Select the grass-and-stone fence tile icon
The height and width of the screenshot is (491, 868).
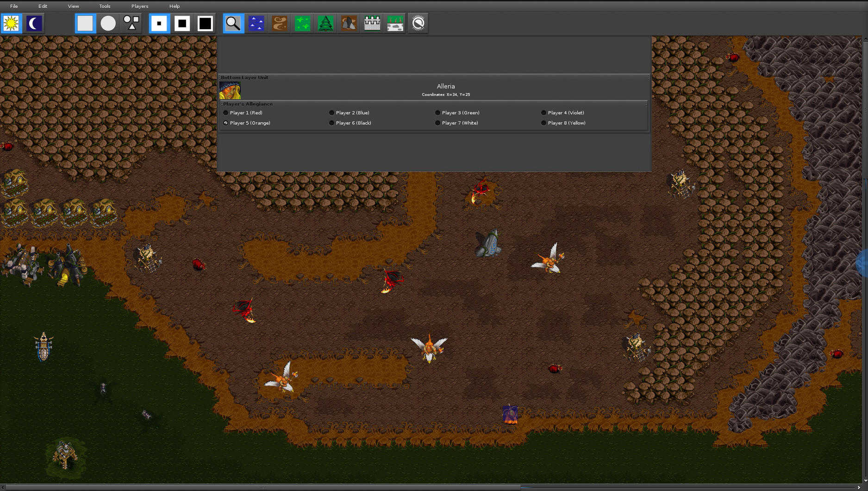[395, 23]
